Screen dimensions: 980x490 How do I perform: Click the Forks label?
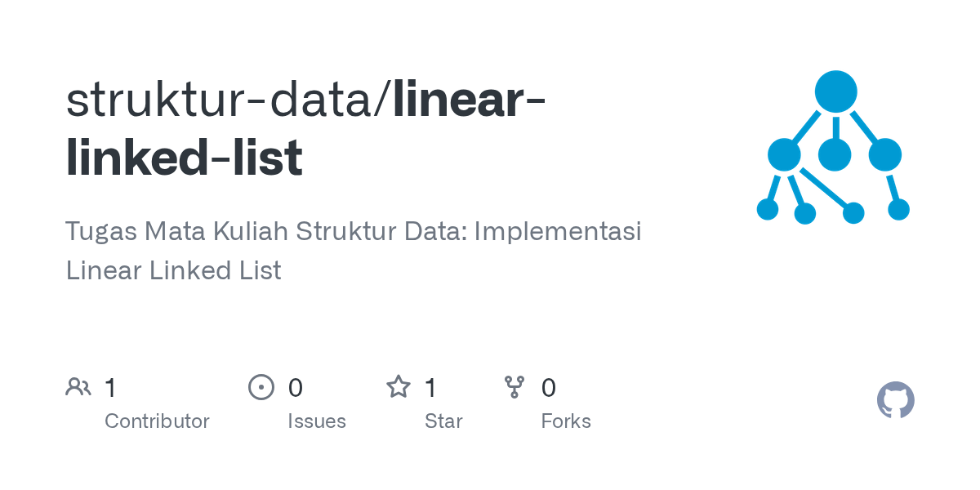566,421
